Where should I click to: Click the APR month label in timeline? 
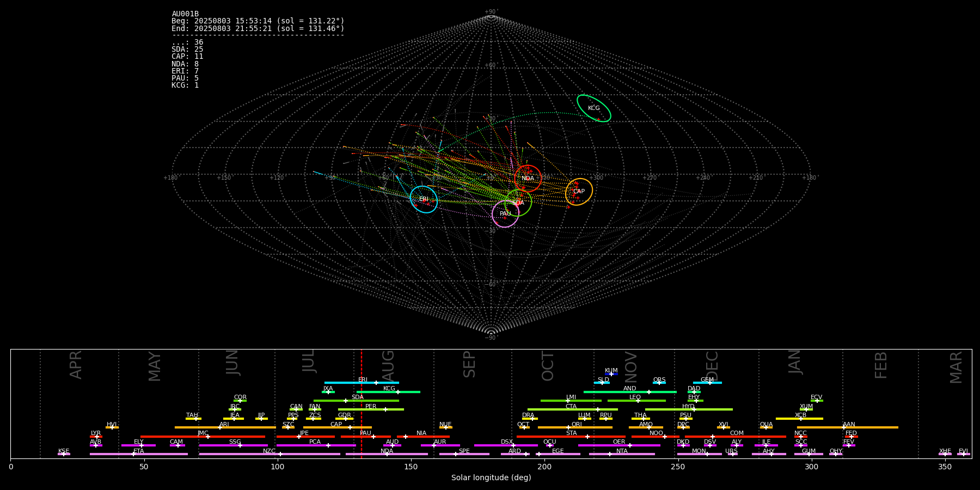point(76,365)
